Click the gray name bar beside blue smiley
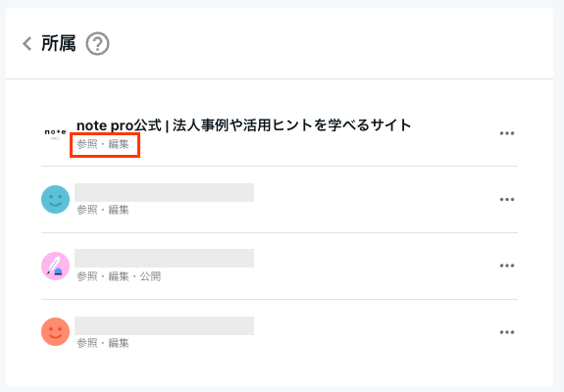This screenshot has width=564, height=392. pyautogui.click(x=165, y=193)
